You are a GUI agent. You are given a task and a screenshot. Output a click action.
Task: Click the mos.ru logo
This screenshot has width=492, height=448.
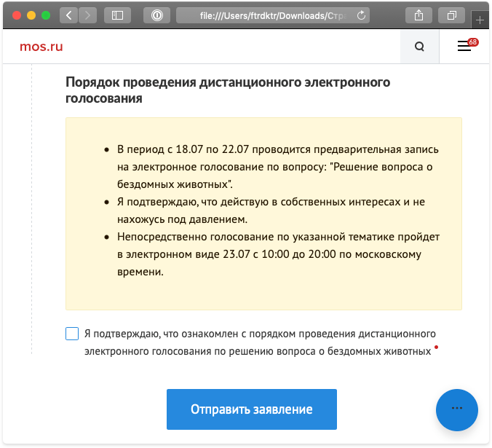pos(41,47)
